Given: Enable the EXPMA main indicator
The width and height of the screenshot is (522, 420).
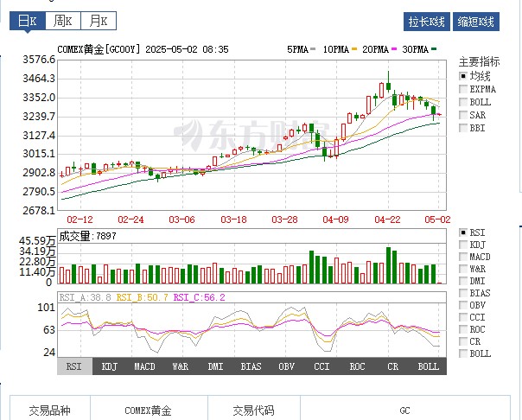Looking at the screenshot, I should (x=463, y=88).
